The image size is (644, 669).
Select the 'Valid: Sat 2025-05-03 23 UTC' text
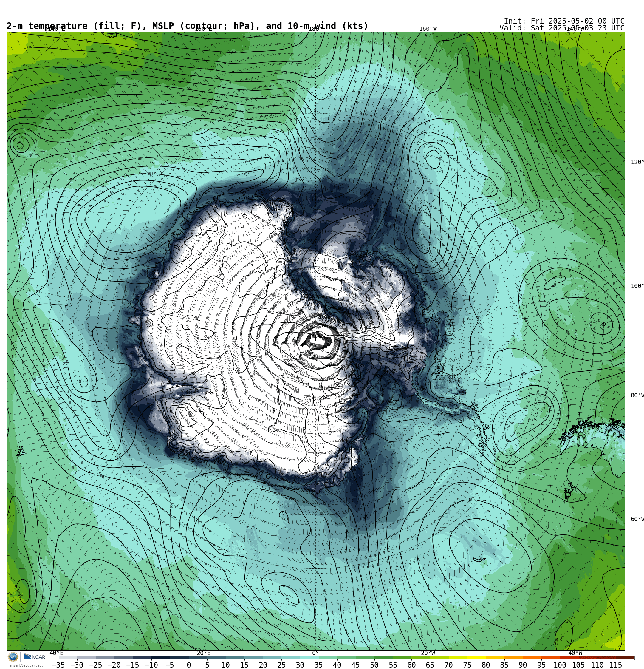[562, 28]
